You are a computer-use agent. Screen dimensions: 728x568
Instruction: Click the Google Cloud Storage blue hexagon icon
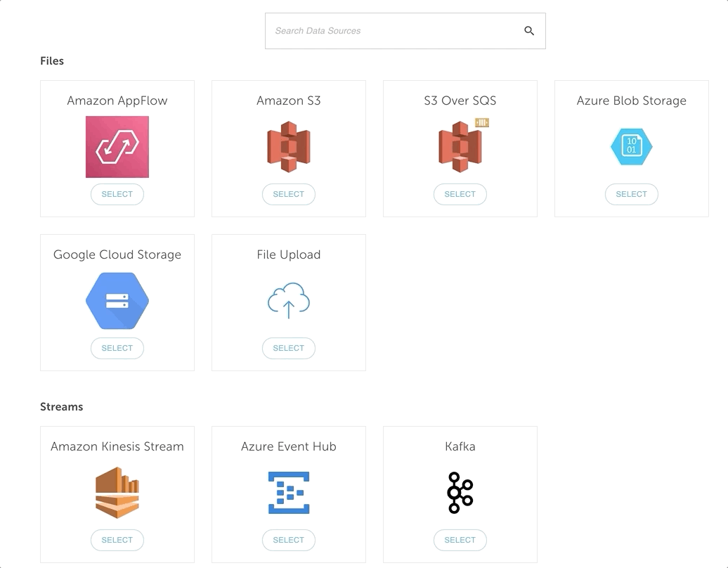click(x=117, y=300)
